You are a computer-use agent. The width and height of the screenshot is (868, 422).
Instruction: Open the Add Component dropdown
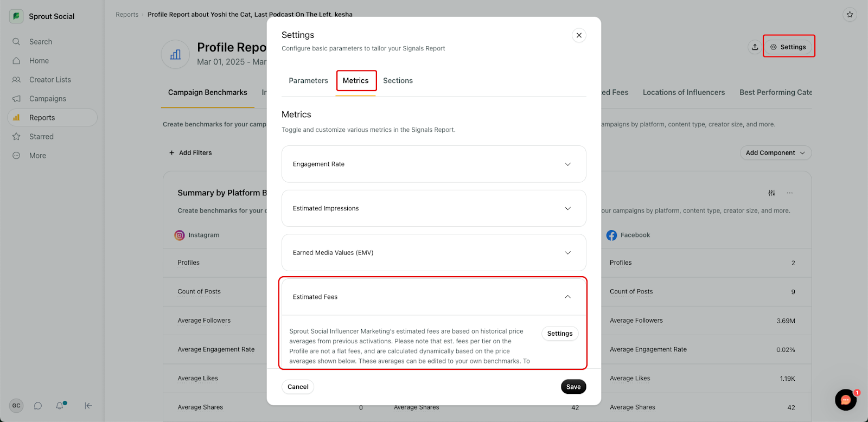[x=776, y=153]
